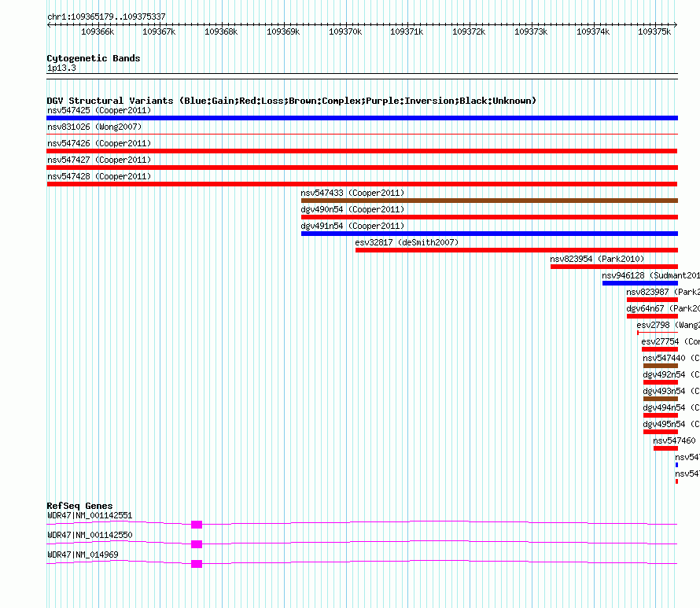This screenshot has height=608, width=700.
Task: Click the magenta exon box of NM_001142550
Action: pyautogui.click(x=197, y=544)
